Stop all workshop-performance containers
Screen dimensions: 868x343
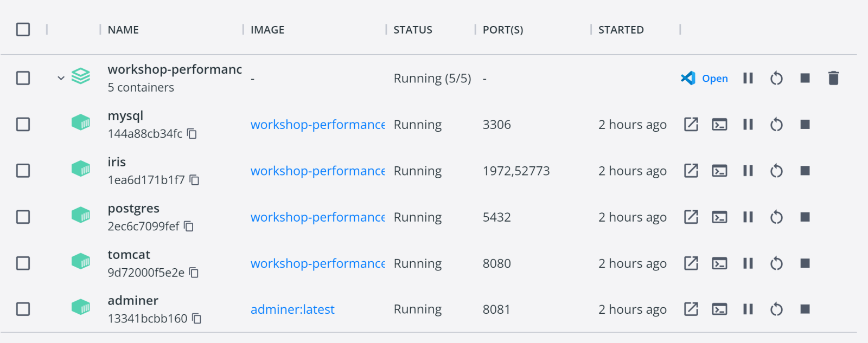(x=805, y=79)
